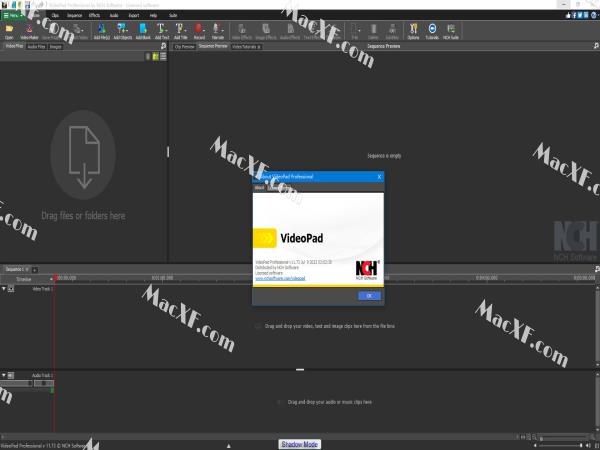Select the Video Files bin tab
This screenshot has width=600, height=450.
14,46
